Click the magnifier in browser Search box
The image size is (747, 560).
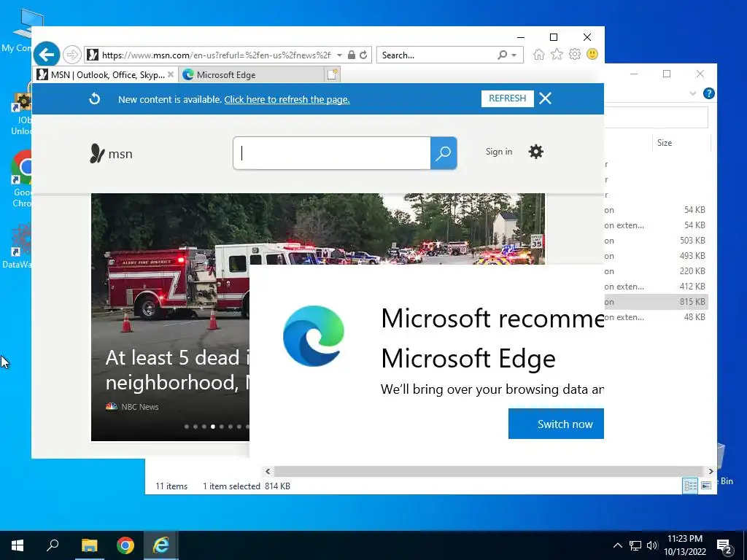(x=502, y=55)
